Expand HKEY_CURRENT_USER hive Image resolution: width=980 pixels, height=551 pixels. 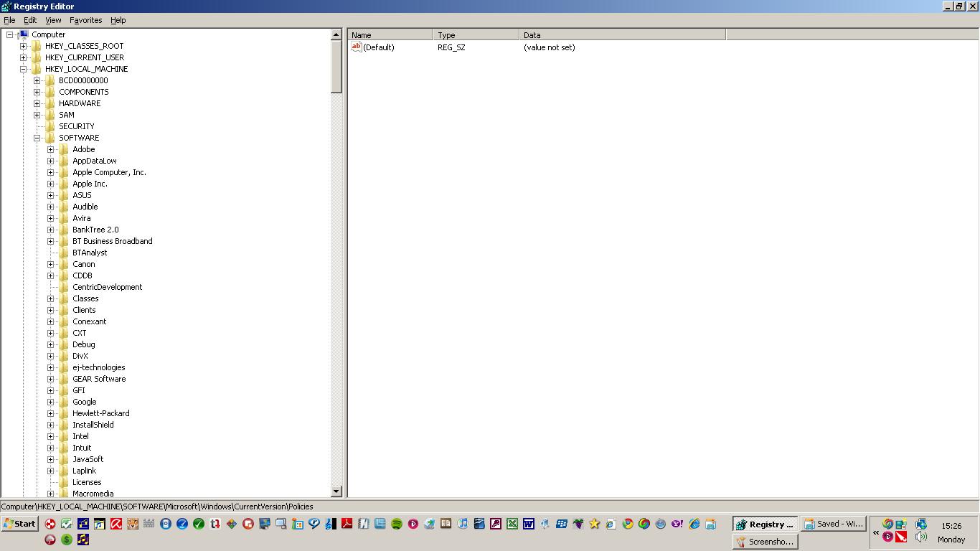(24, 57)
